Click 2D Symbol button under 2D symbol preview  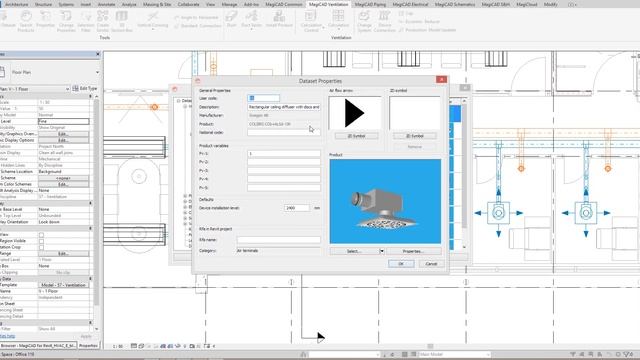(415, 136)
